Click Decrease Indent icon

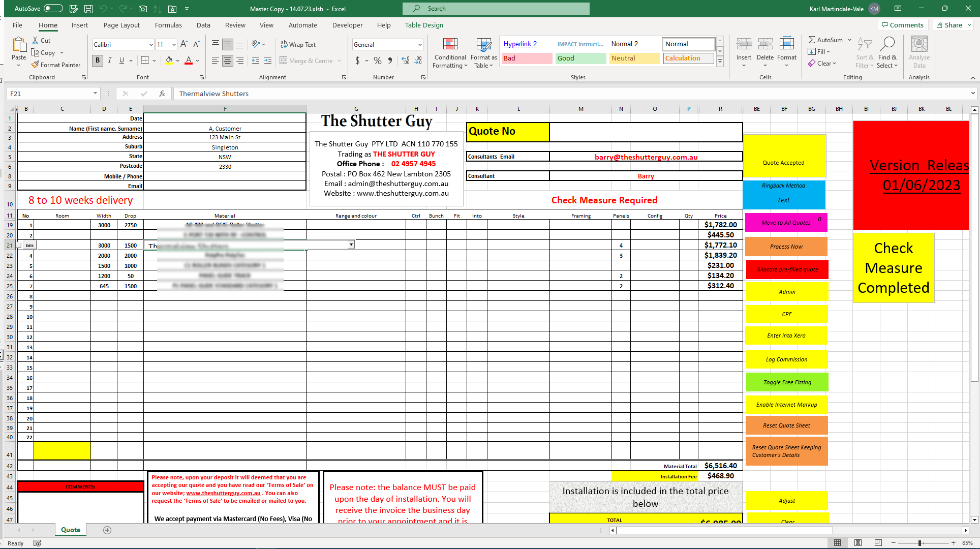pyautogui.click(x=256, y=60)
